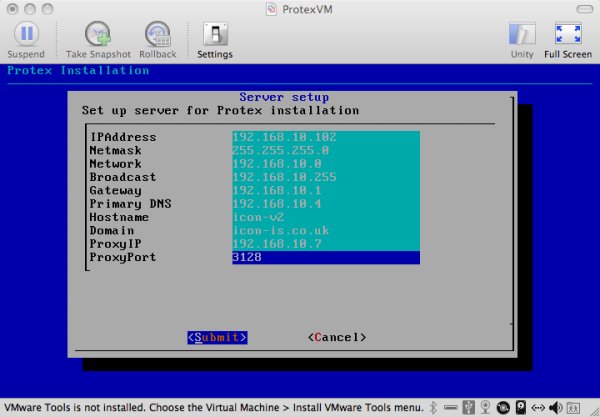Screen dimensions: 600x417
Task: Click the 'IPAddress' label
Action: (x=123, y=137)
